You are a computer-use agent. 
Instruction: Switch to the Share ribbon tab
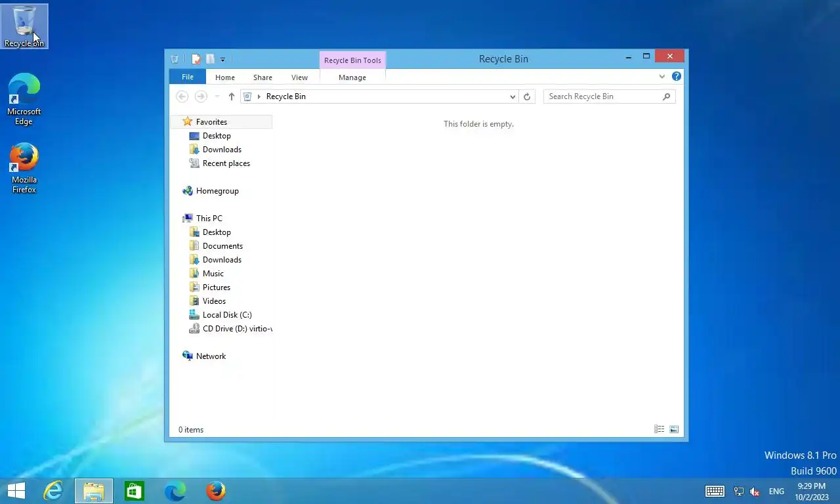click(x=262, y=77)
